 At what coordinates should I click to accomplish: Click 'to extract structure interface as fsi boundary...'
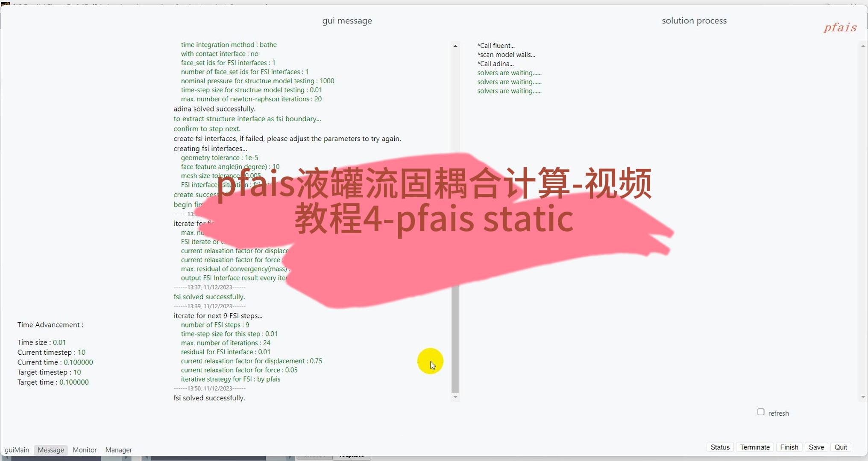pyautogui.click(x=247, y=119)
